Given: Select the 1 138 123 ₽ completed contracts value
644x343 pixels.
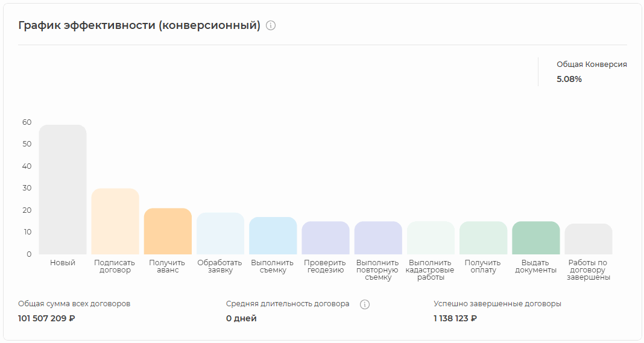Looking at the screenshot, I should [455, 318].
